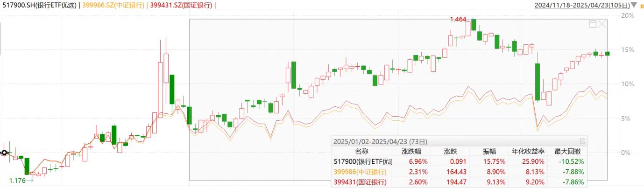Close the 73日 statistics table panel
Screen dimensions: 644x188
pos(582,141)
